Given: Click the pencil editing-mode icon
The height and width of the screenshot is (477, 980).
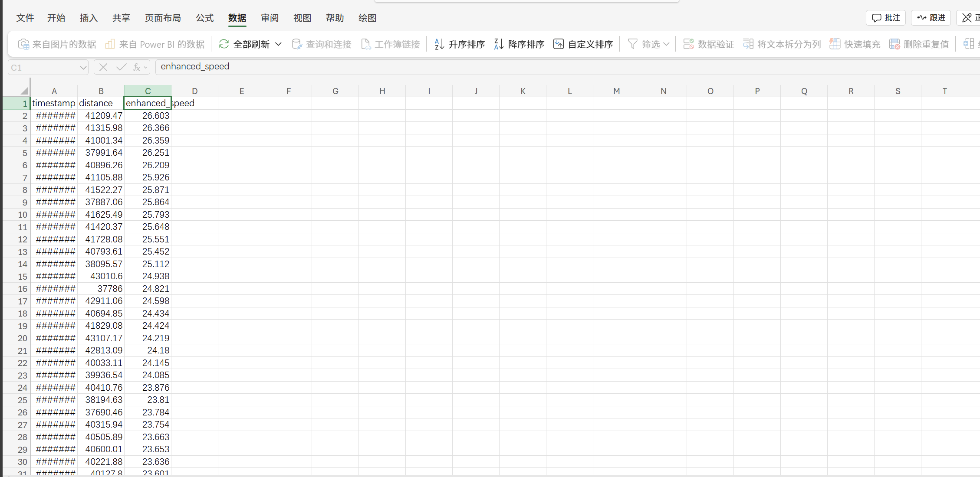Looking at the screenshot, I should [967, 18].
